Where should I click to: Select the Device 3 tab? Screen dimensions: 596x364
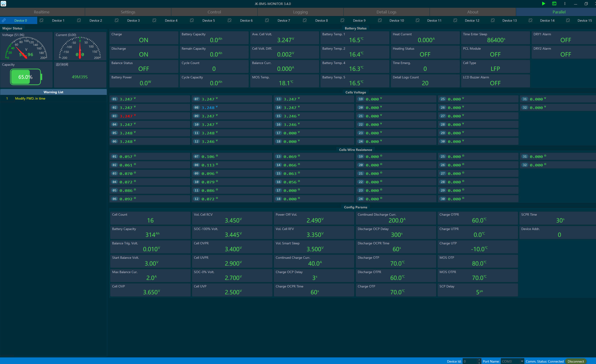(133, 20)
